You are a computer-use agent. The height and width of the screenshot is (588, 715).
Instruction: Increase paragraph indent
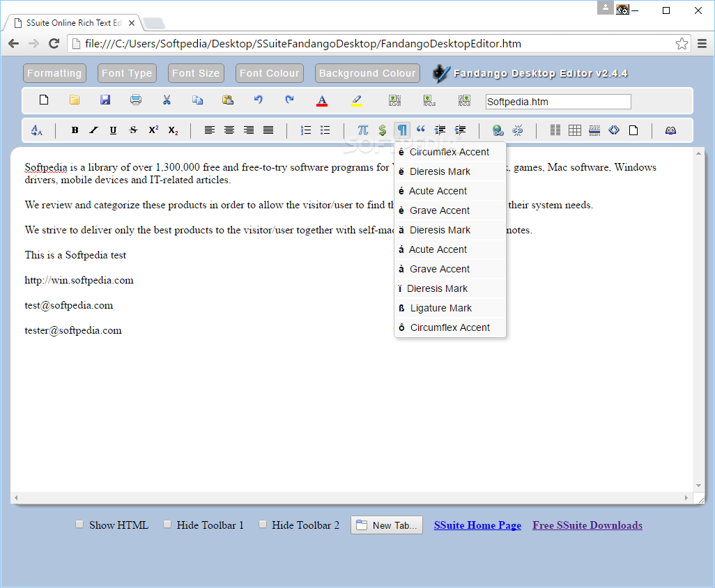pyautogui.click(x=460, y=130)
